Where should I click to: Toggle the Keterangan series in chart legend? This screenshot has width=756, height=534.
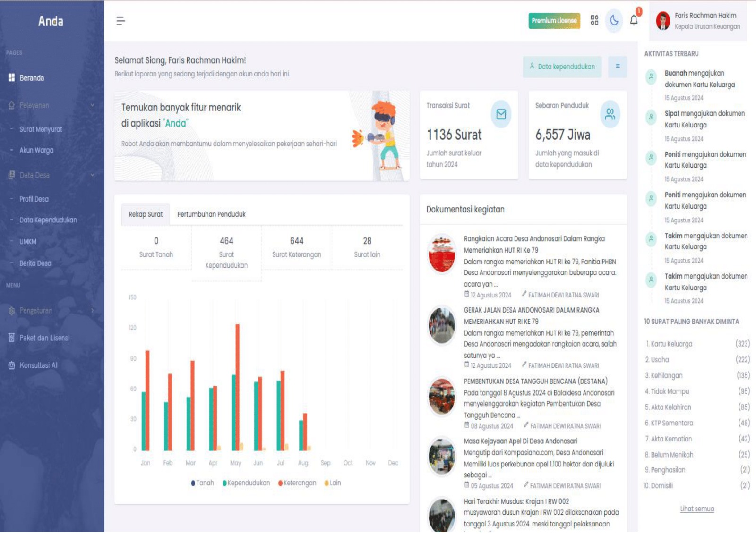[298, 483]
